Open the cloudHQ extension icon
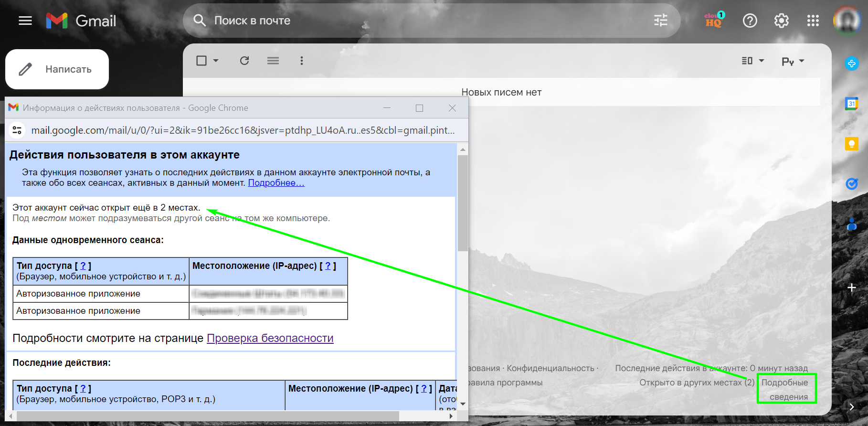Viewport: 868px width, 426px height. point(715,20)
